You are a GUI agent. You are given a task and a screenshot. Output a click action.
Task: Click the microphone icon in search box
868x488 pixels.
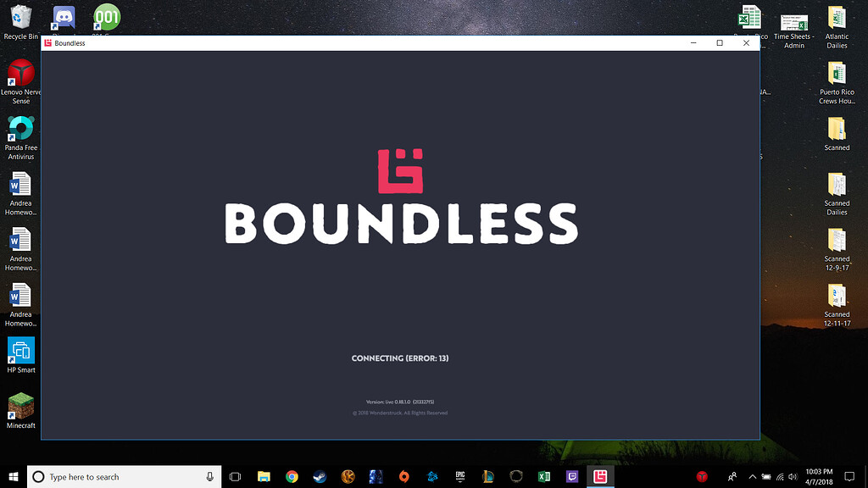tap(210, 477)
